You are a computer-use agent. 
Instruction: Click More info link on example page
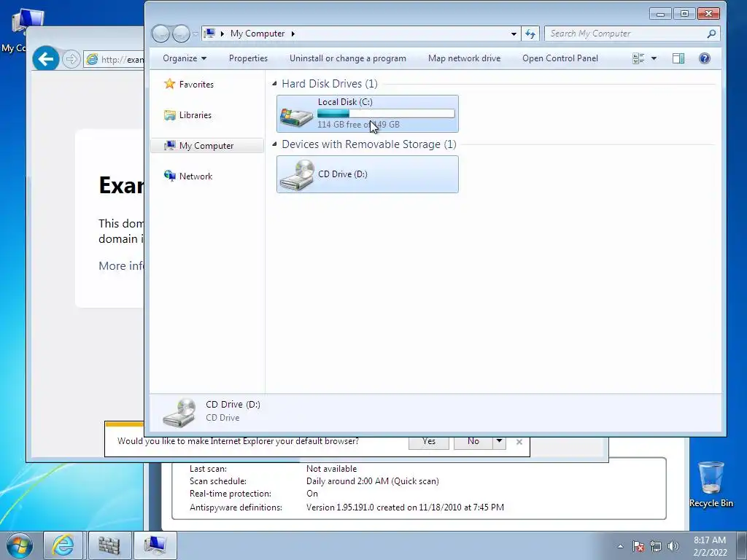(x=121, y=265)
